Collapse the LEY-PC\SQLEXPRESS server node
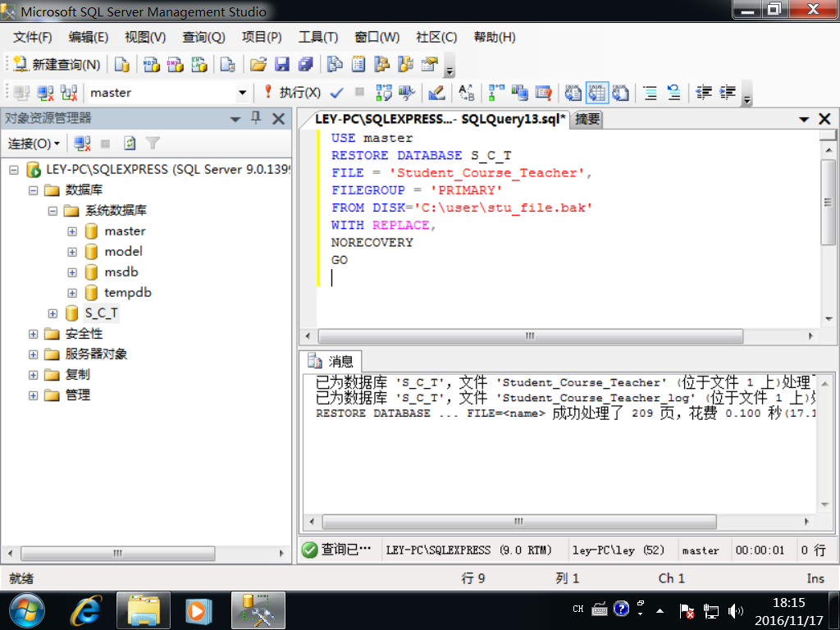840x630 pixels. click(x=14, y=171)
